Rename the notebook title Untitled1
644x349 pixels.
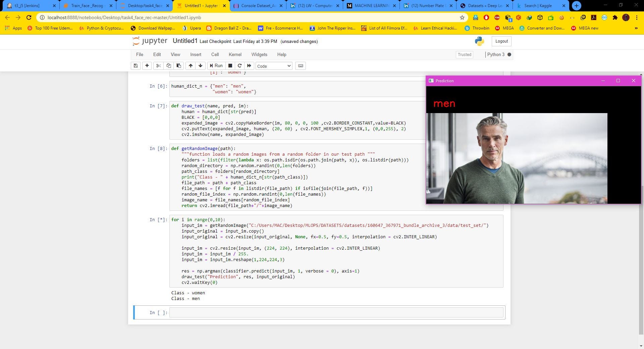[x=185, y=41]
